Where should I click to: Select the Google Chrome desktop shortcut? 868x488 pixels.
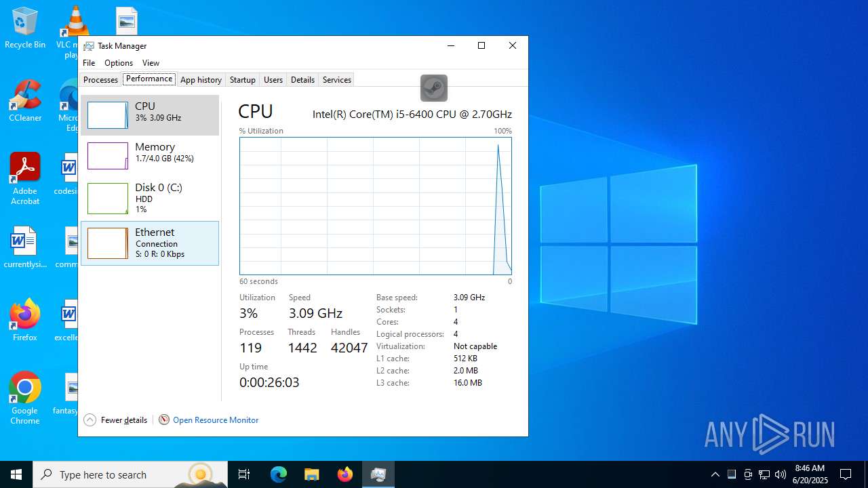tap(25, 399)
